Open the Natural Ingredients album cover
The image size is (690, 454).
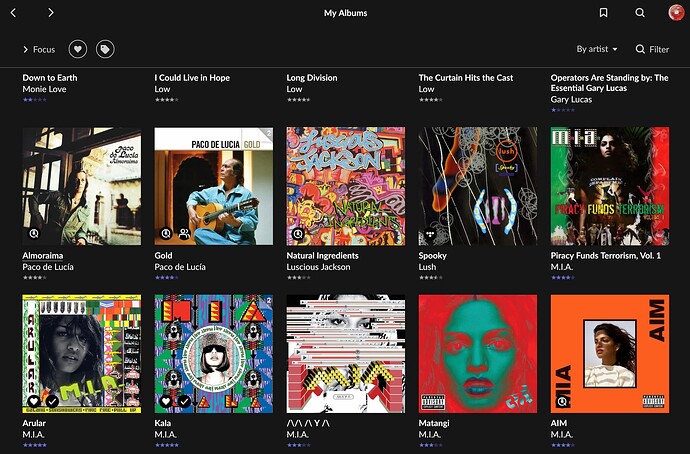(345, 186)
